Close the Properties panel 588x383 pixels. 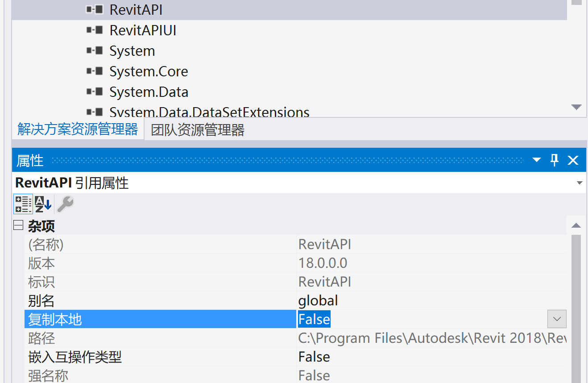tap(573, 160)
